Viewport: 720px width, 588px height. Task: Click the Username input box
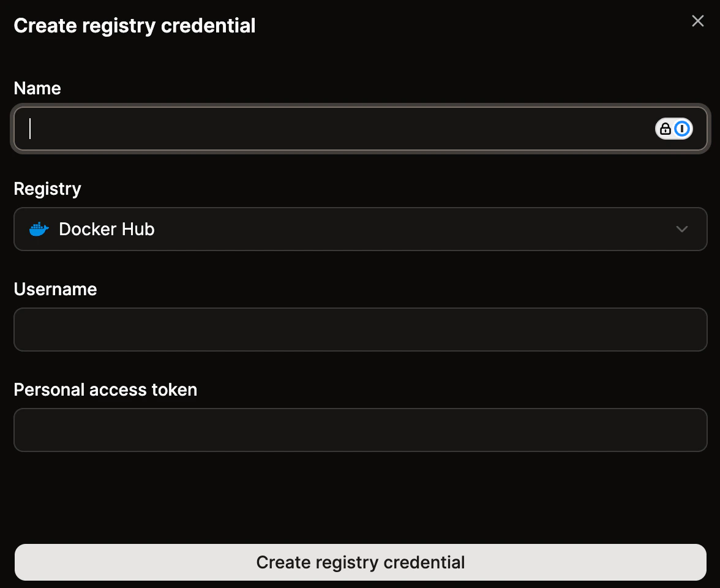(360, 329)
